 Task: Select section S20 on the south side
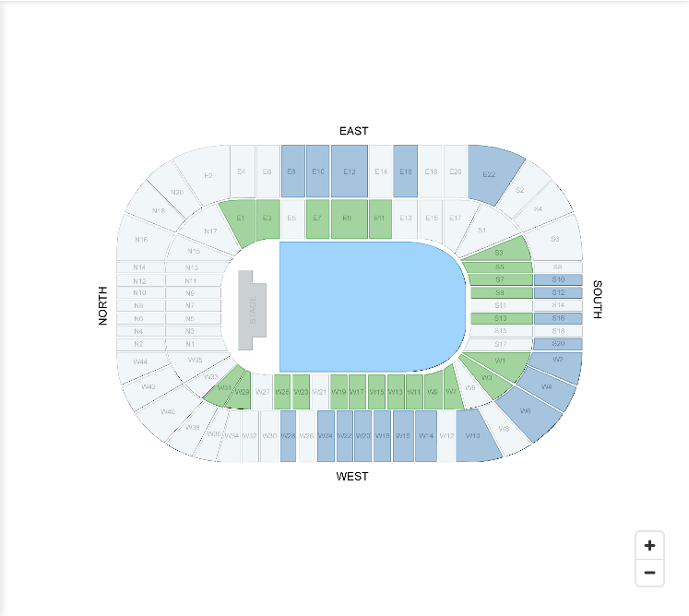coord(558,344)
